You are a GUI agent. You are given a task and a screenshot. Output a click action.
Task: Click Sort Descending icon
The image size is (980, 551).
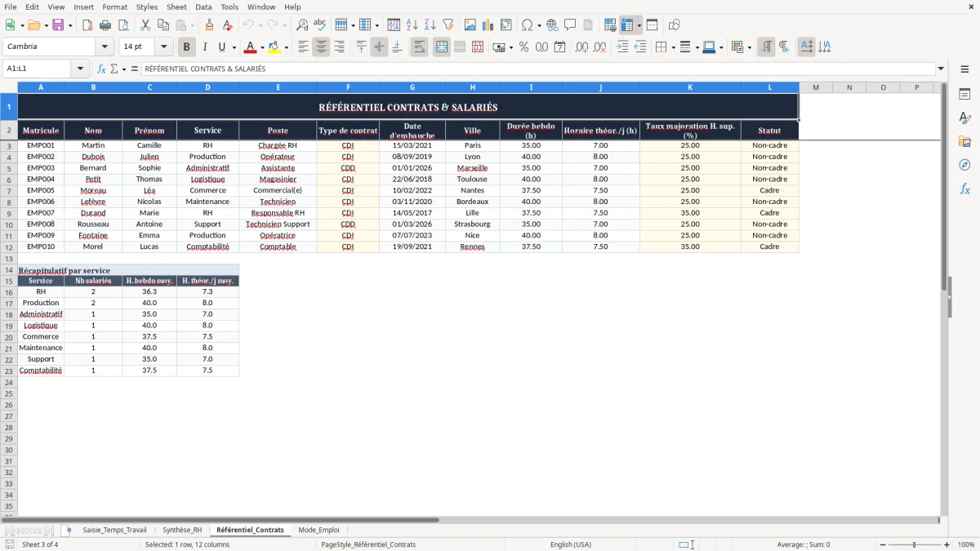pyautogui.click(x=430, y=25)
